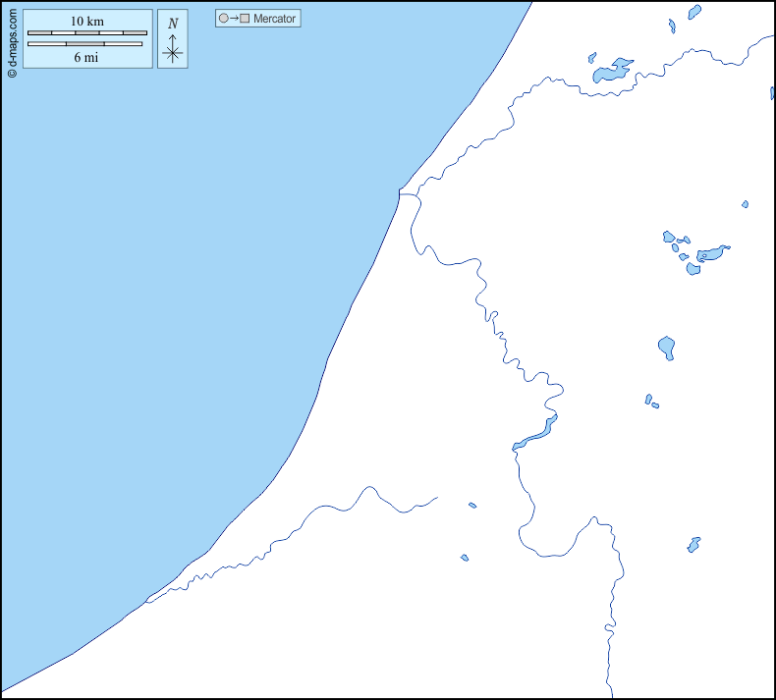
Task: Click the north arrow compass icon
Action: click(173, 49)
